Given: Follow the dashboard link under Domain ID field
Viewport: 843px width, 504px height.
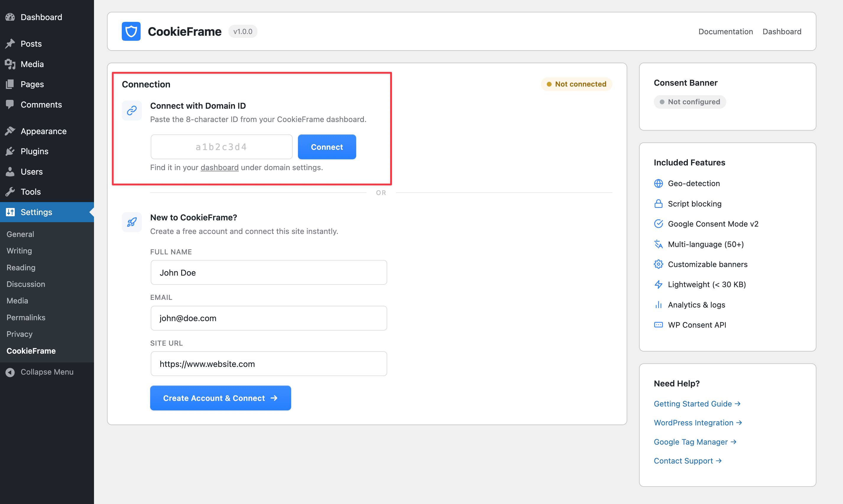Looking at the screenshot, I should [220, 168].
